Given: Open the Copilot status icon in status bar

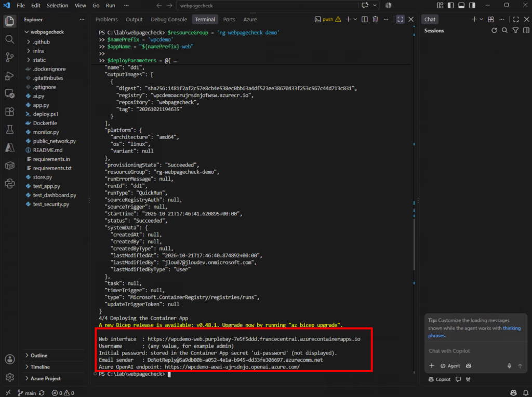Looking at the screenshot, I should 513,393.
